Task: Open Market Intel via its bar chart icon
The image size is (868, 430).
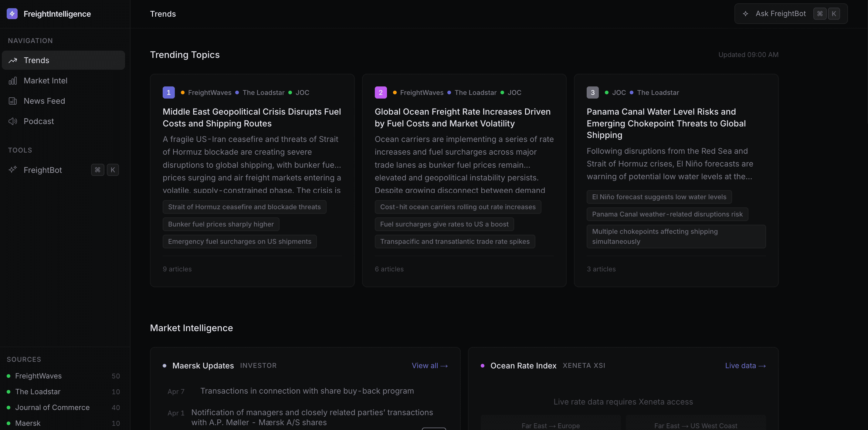Action: click(x=13, y=80)
